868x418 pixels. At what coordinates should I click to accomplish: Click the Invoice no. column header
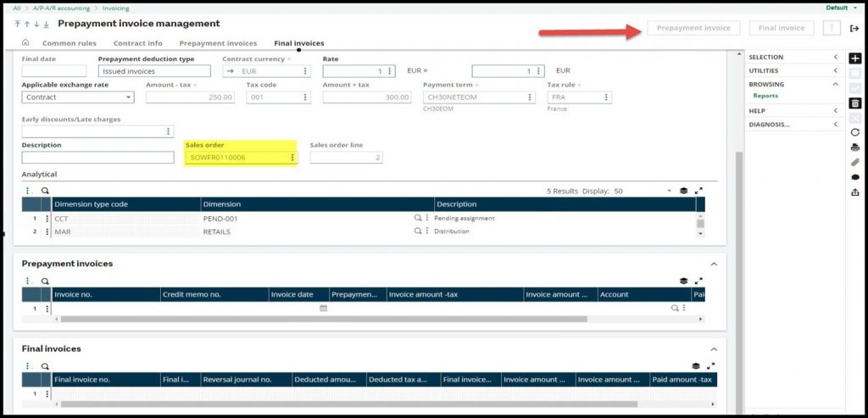[x=106, y=294]
